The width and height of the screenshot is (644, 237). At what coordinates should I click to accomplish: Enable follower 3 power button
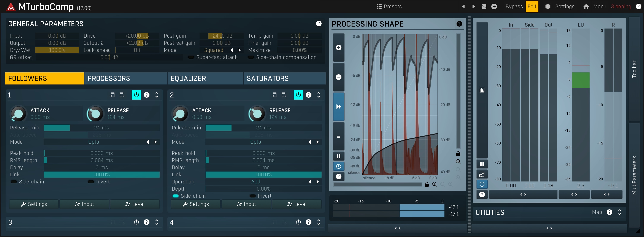coord(136,222)
